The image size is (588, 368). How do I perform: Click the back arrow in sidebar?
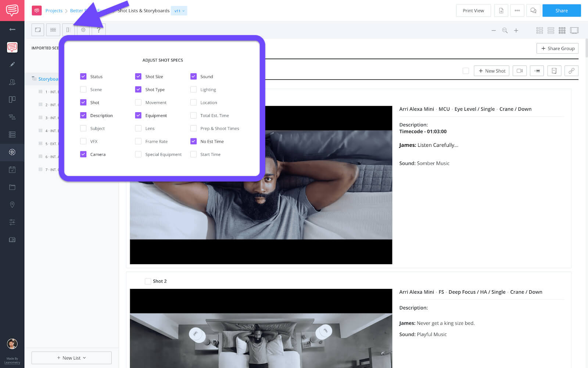click(12, 29)
